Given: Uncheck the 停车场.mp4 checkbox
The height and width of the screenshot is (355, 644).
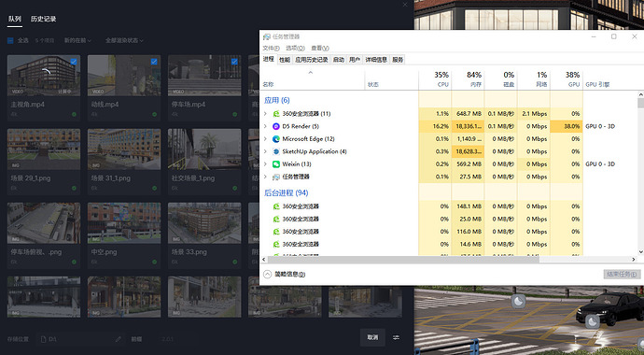Looking at the screenshot, I should coord(234,62).
